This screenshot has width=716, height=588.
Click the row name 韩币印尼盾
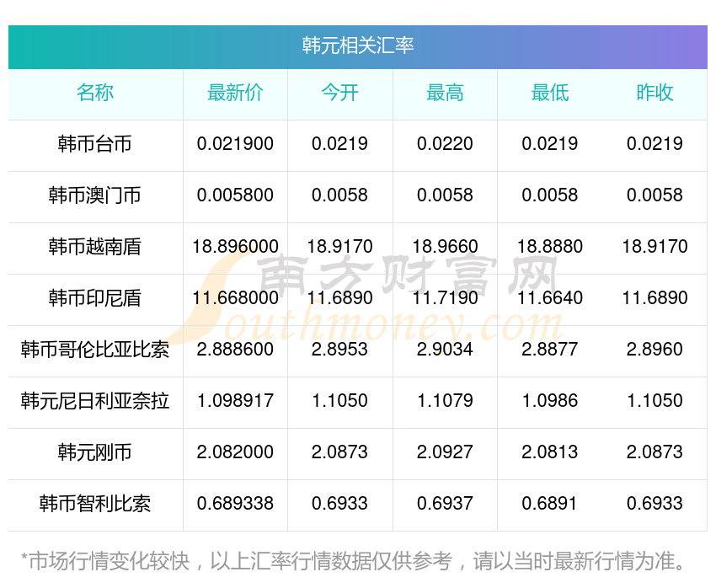(95, 298)
